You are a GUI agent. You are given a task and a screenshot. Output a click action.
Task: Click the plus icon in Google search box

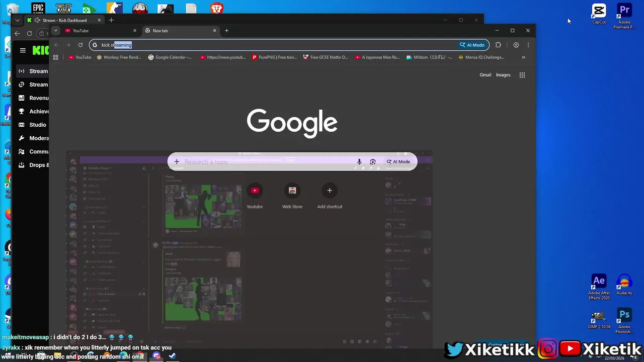pyautogui.click(x=177, y=162)
